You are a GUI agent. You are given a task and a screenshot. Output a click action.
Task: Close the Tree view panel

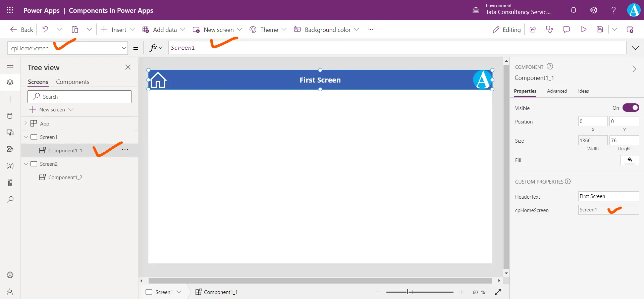tap(128, 67)
